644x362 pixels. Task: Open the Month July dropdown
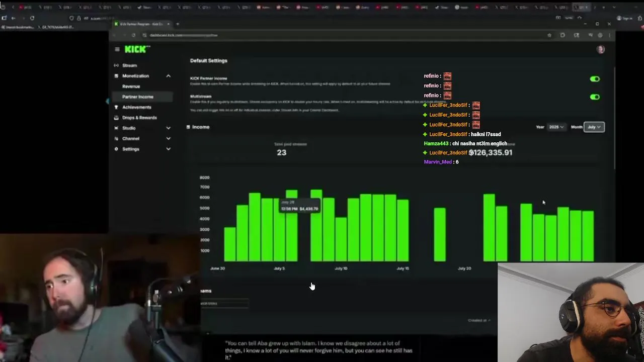tap(594, 127)
